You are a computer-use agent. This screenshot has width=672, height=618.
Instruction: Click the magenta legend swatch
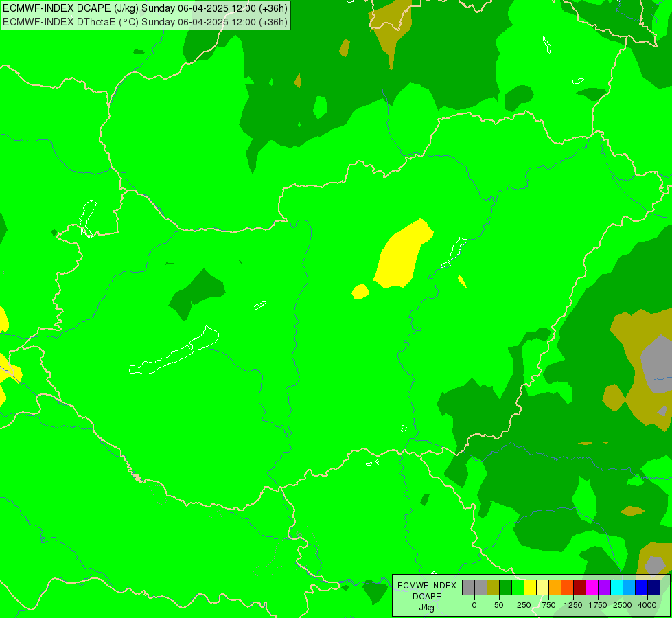(x=592, y=588)
